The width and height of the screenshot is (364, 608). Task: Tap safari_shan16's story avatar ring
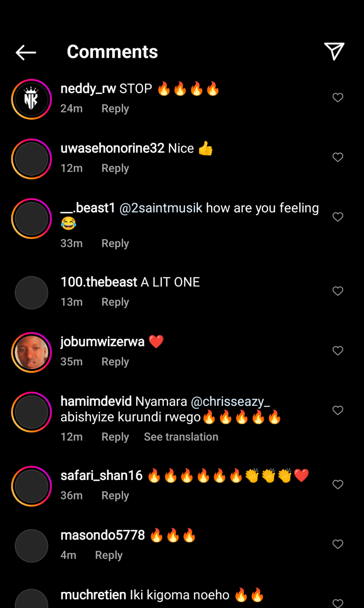coord(32,486)
